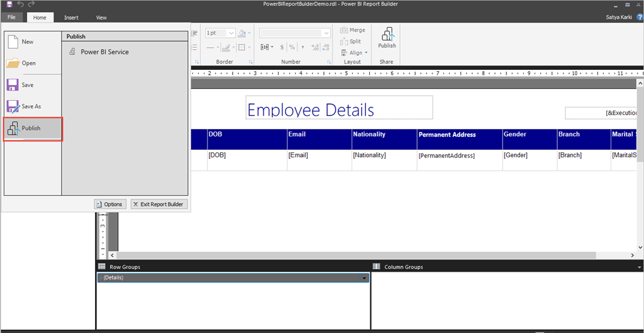
Task: Switch to the Insert ribbon tab
Action: coord(71,18)
